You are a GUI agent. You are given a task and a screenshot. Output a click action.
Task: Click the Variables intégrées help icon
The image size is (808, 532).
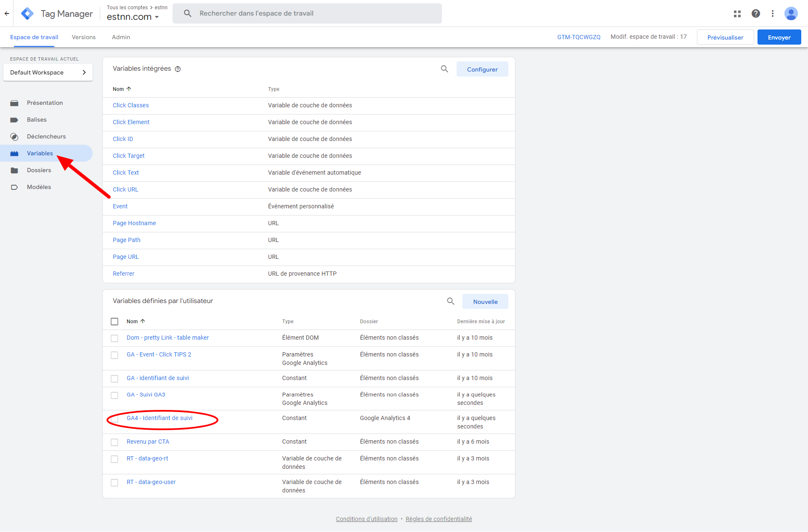tap(178, 69)
